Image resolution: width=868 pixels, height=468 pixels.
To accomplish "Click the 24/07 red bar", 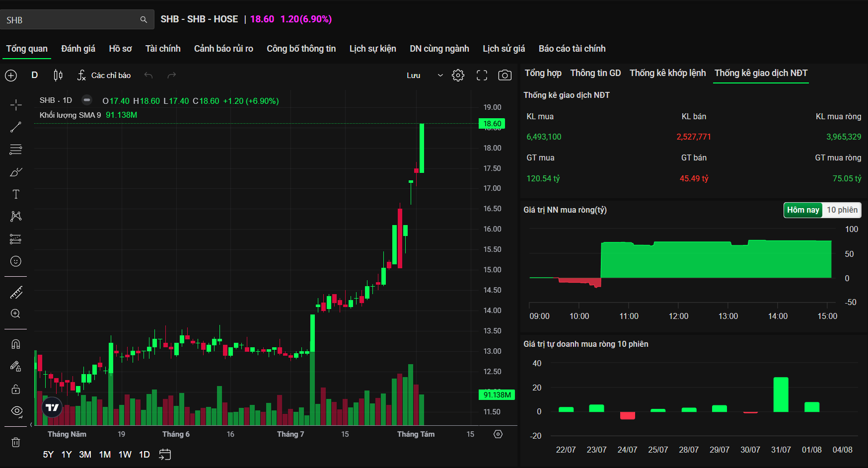I will 628,415.
